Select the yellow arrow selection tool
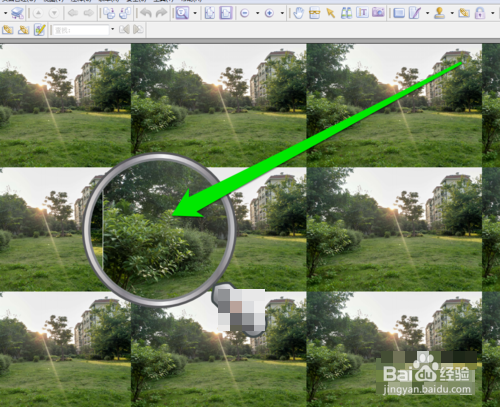 click(x=331, y=13)
